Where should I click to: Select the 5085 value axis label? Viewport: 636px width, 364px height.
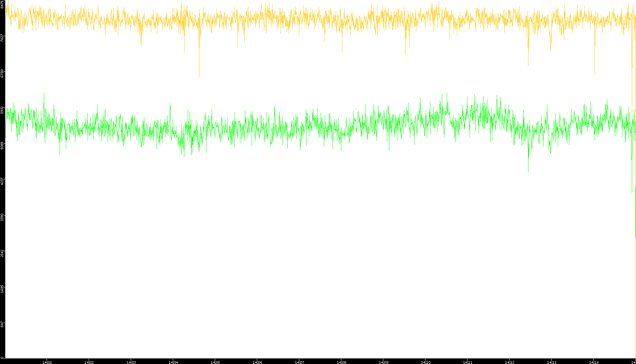tap(2, 145)
